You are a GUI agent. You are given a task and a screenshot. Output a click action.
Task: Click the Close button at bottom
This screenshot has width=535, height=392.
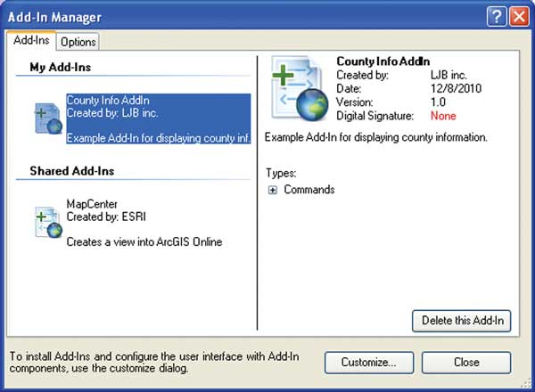(x=465, y=363)
